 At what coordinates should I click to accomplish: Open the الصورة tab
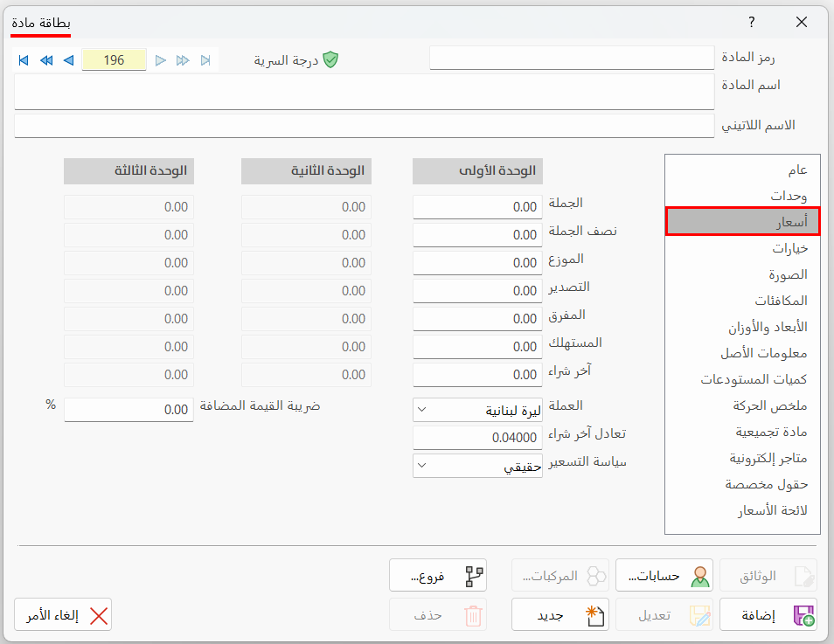click(742, 274)
